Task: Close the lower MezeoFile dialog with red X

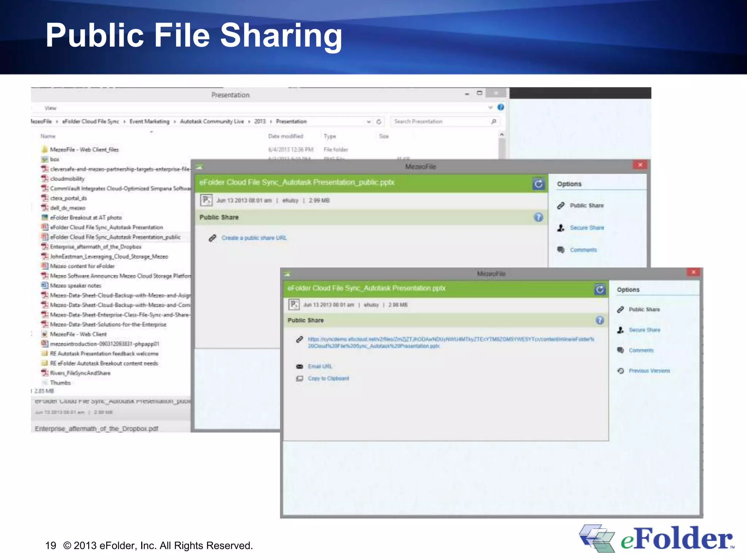Action: [693, 272]
